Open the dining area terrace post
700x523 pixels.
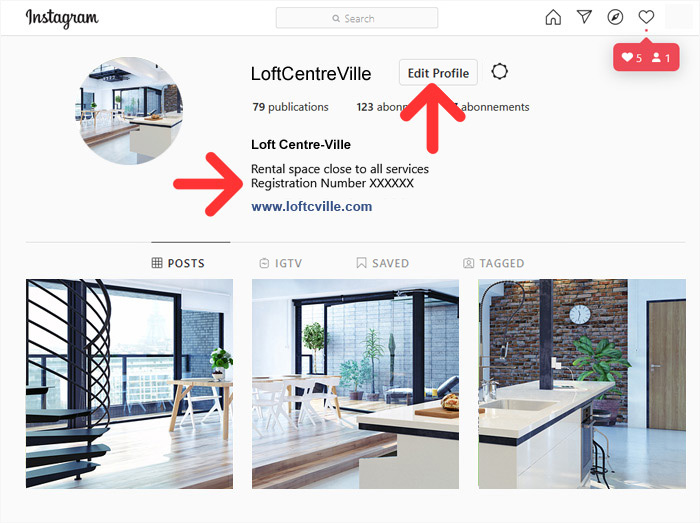click(x=355, y=384)
